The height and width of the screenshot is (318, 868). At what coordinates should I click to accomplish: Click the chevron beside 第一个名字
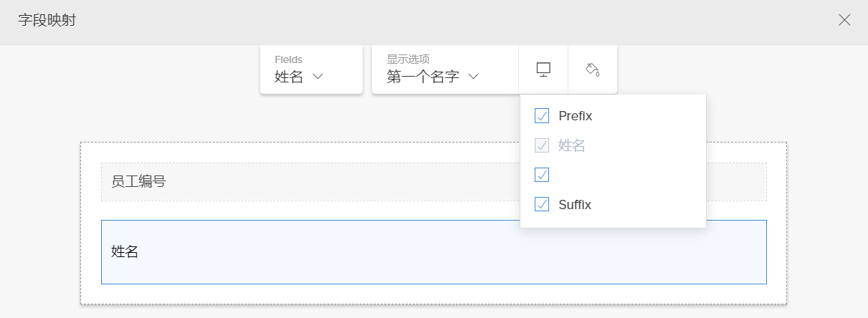(473, 77)
